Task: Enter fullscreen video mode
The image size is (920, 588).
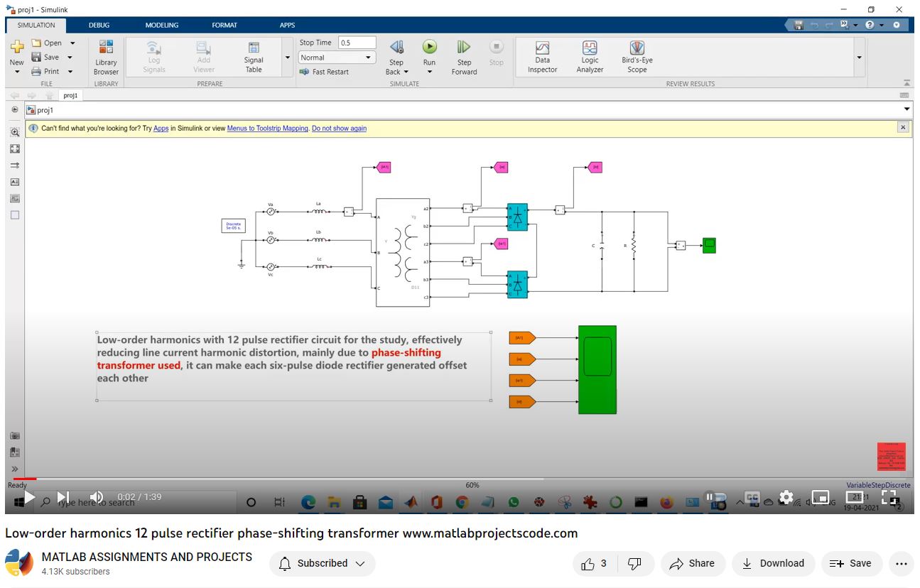Action: tap(889, 497)
